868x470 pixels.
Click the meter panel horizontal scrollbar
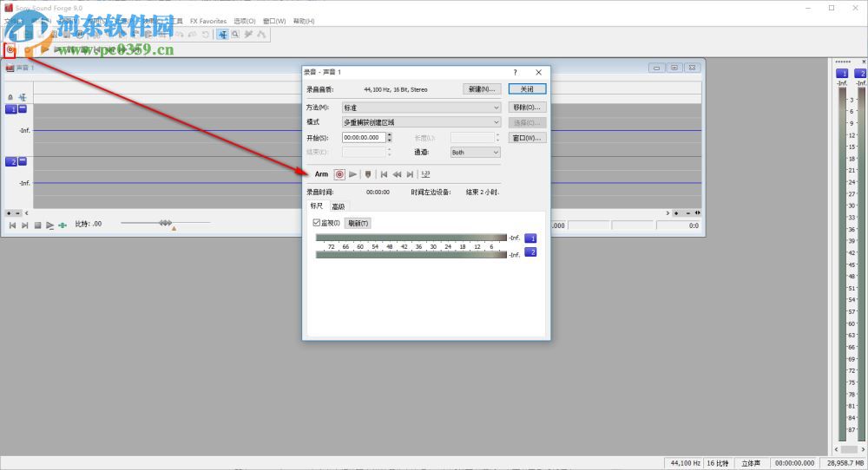pos(849,449)
